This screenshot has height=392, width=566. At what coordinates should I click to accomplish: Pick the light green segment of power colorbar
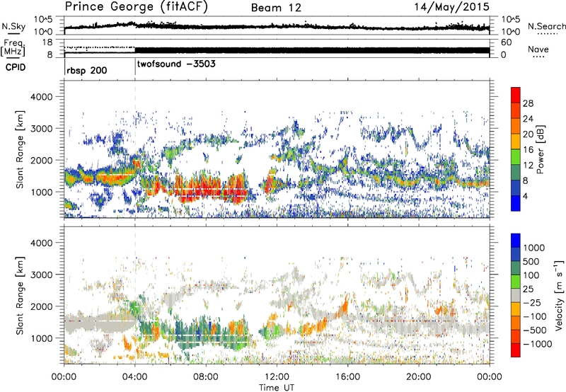pyautogui.click(x=516, y=157)
